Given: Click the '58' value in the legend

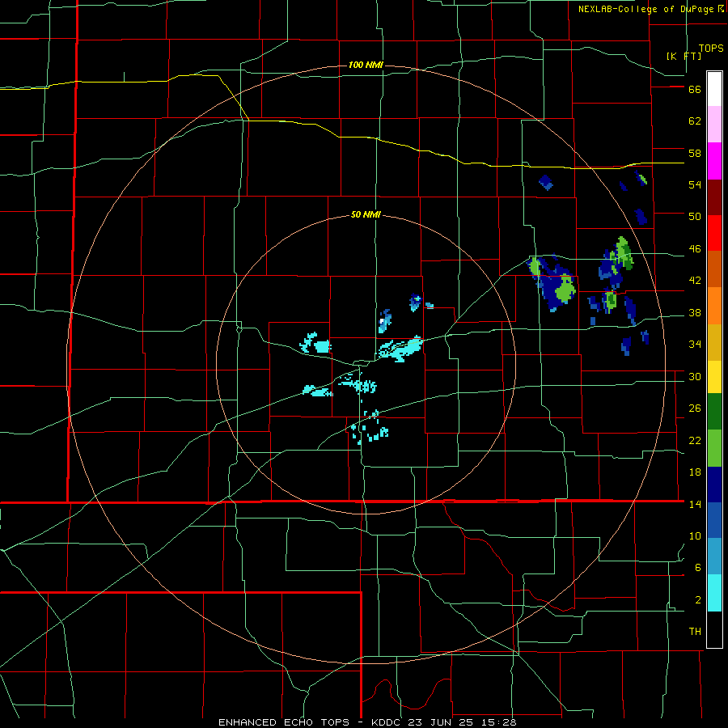Looking at the screenshot, I should (x=695, y=153).
